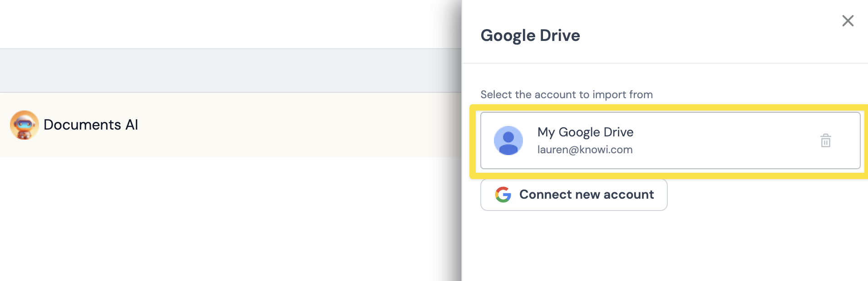Click the blank panel area below Connect new account

tap(663, 246)
